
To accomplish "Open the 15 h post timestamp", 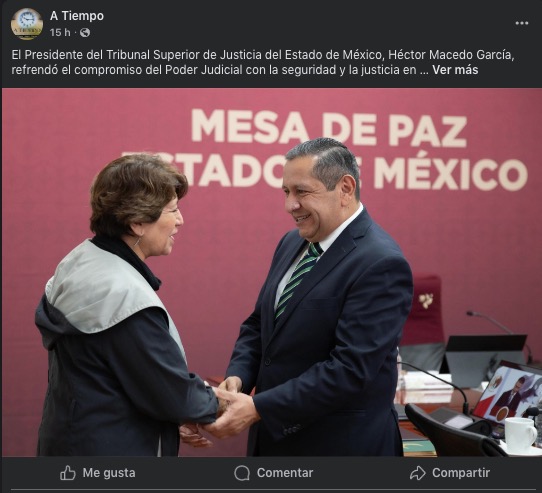I will click(x=60, y=33).
